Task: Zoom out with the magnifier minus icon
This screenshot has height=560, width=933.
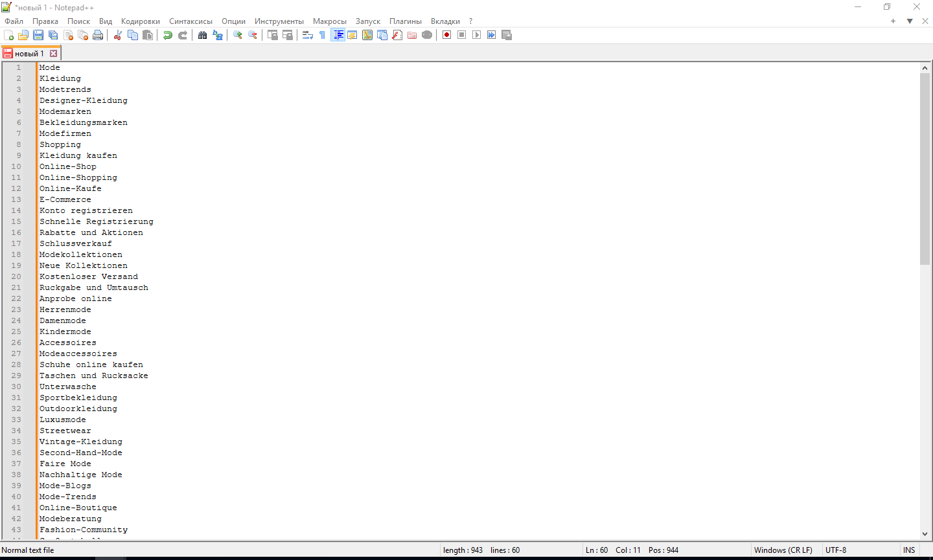Action: pos(253,35)
